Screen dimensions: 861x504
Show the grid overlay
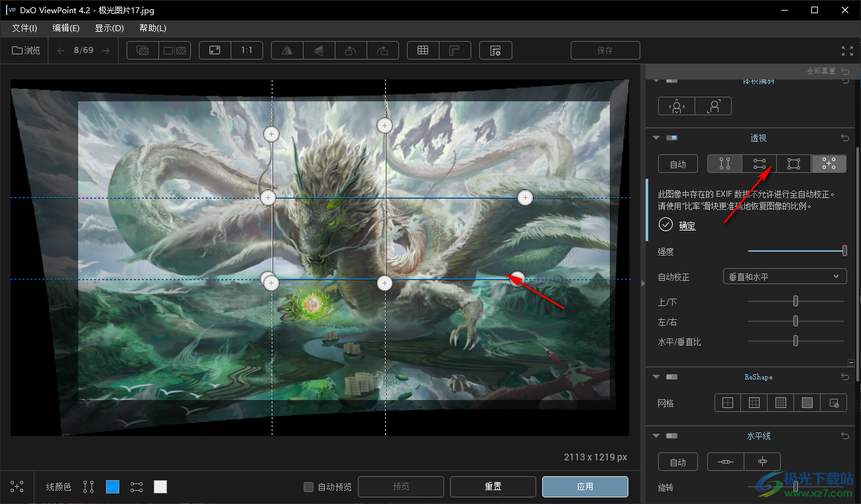click(423, 50)
